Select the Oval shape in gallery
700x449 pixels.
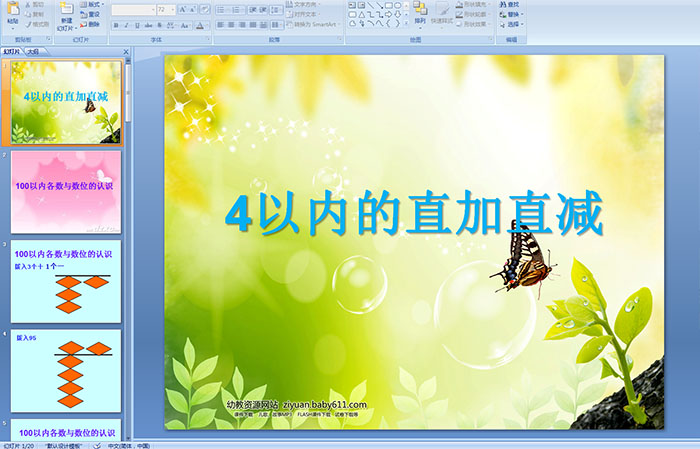[398, 5]
